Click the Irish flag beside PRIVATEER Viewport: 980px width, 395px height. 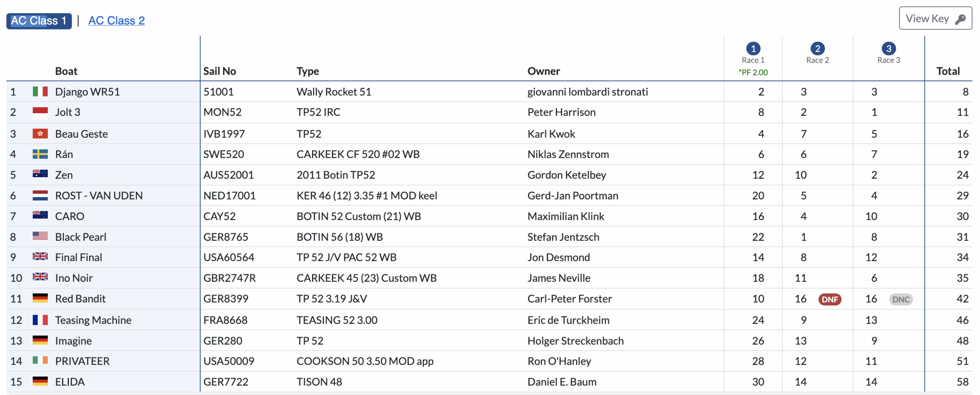coord(40,360)
